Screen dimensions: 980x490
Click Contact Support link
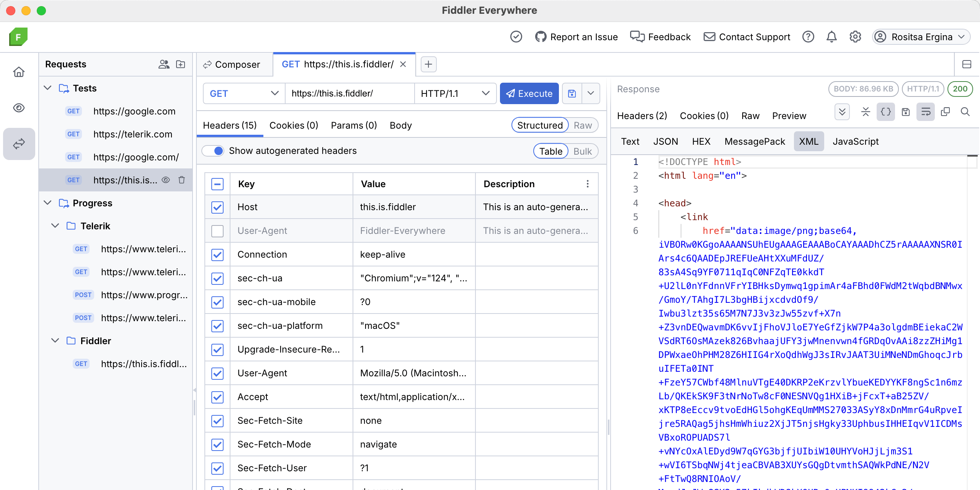tap(747, 37)
